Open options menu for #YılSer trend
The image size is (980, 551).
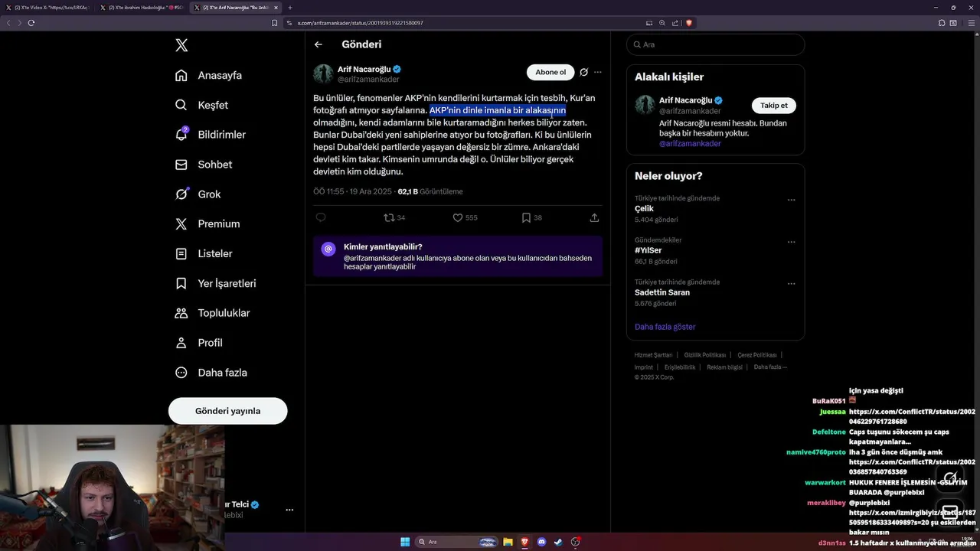click(x=791, y=242)
